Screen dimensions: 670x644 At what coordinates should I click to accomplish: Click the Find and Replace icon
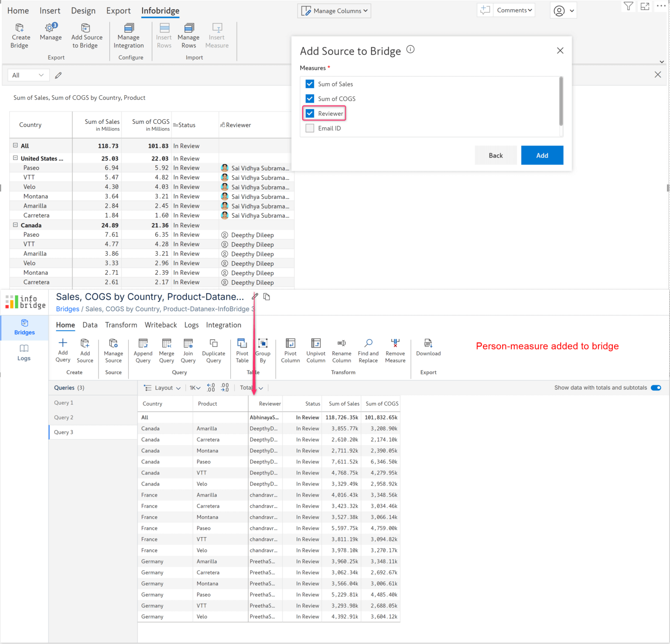[x=368, y=349]
